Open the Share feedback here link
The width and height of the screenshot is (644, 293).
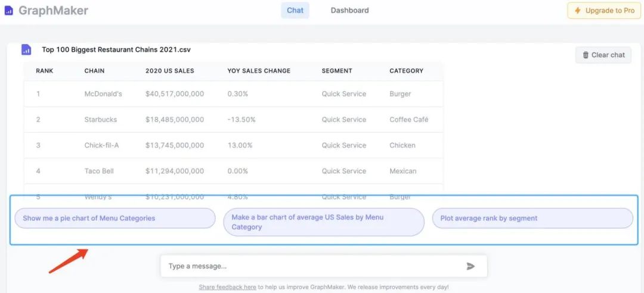tap(227, 287)
